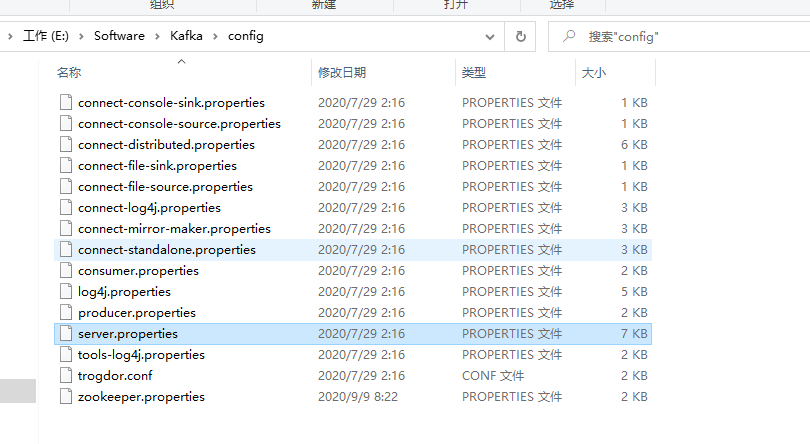Select the server.properties file icon
Screen dimensions: 810x444
coord(66,333)
